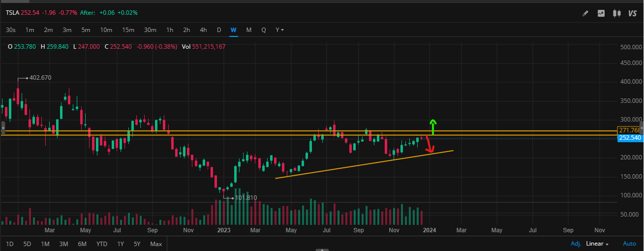Switch to the 1h interval

point(170,29)
